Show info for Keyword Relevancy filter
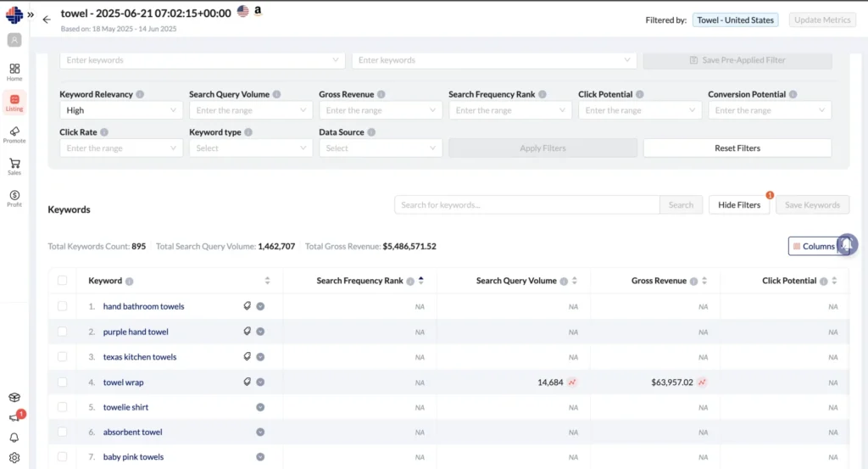The image size is (868, 469). tap(140, 95)
